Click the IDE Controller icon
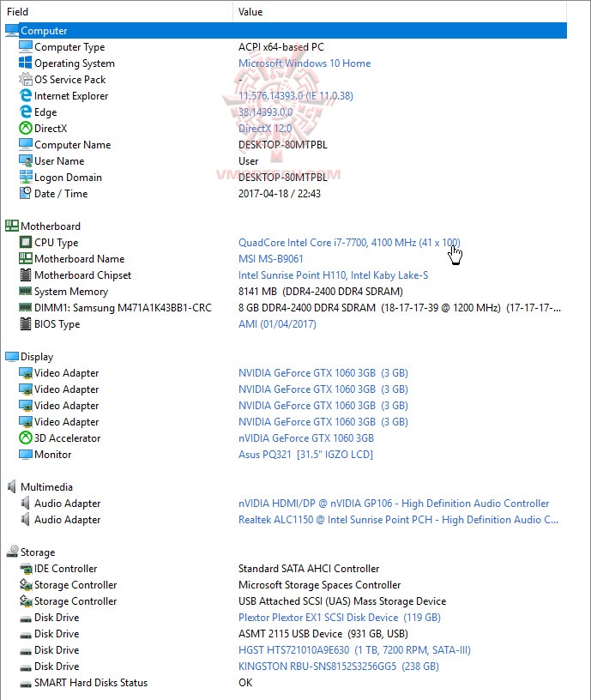Viewport: 591px width, 700px height. [26, 568]
